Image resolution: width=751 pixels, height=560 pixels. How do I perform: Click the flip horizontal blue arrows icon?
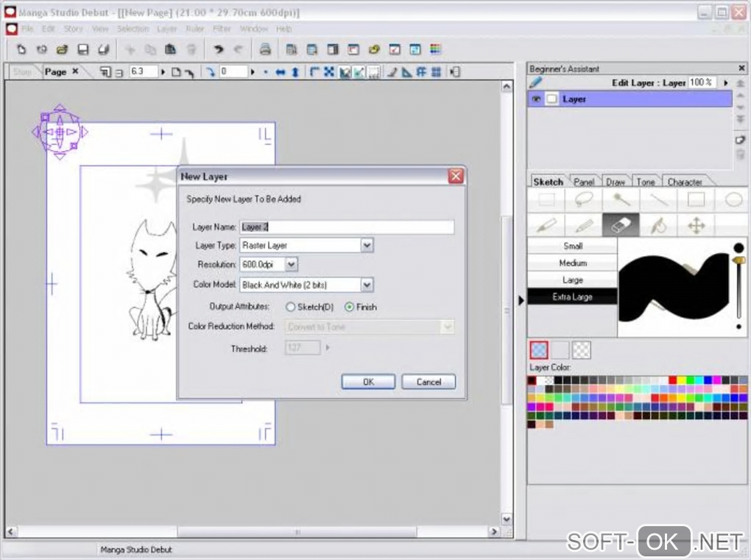click(281, 72)
